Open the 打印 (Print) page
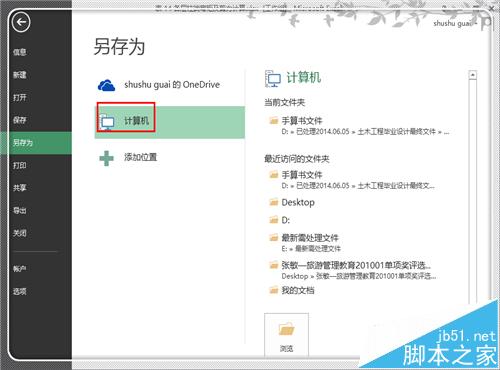 (x=20, y=165)
